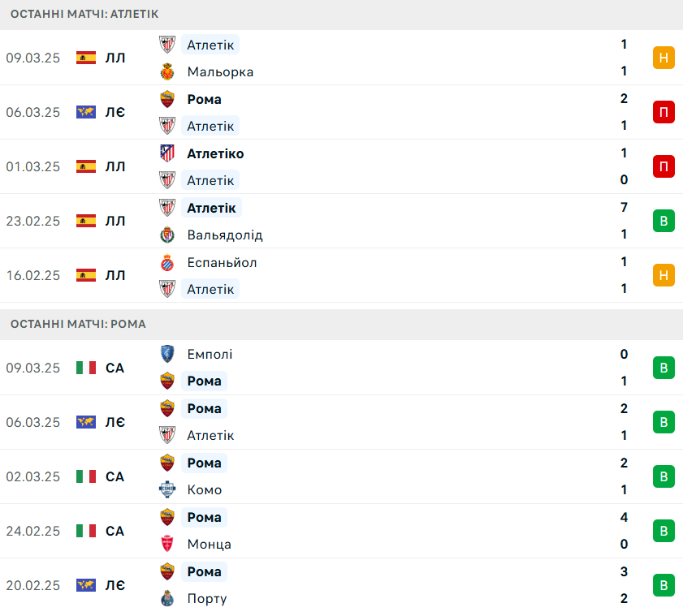683x616 pixels.
Task: Click the orange Н badge for Мальорка match
Action: (x=664, y=58)
